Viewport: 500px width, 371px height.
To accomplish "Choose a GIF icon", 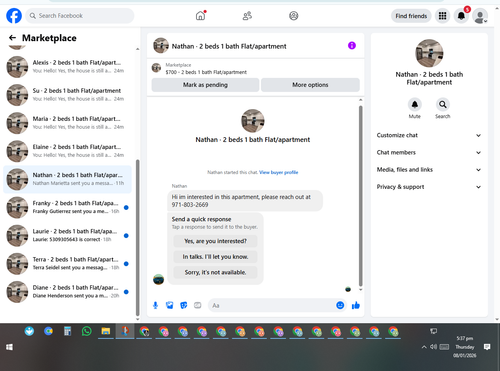I will 198,305.
